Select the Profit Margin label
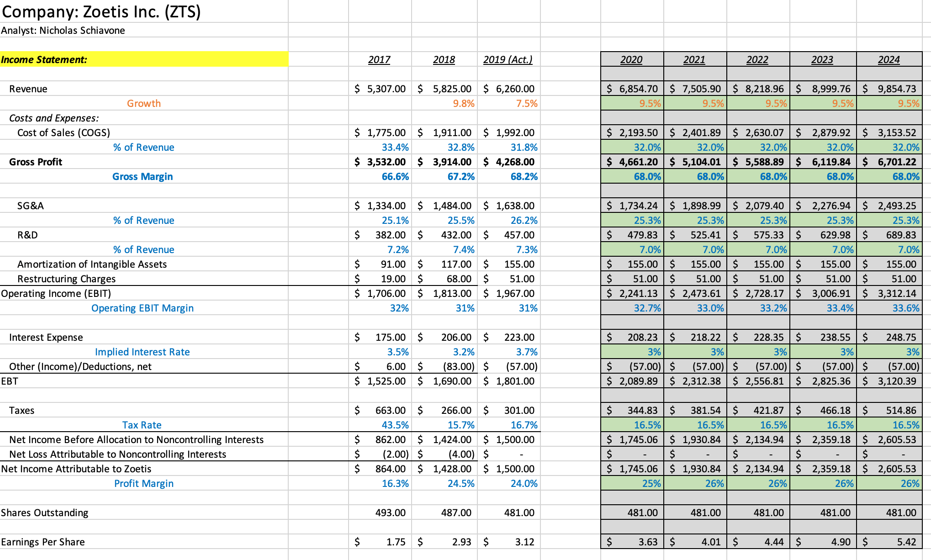The width and height of the screenshot is (931, 560). (x=144, y=484)
